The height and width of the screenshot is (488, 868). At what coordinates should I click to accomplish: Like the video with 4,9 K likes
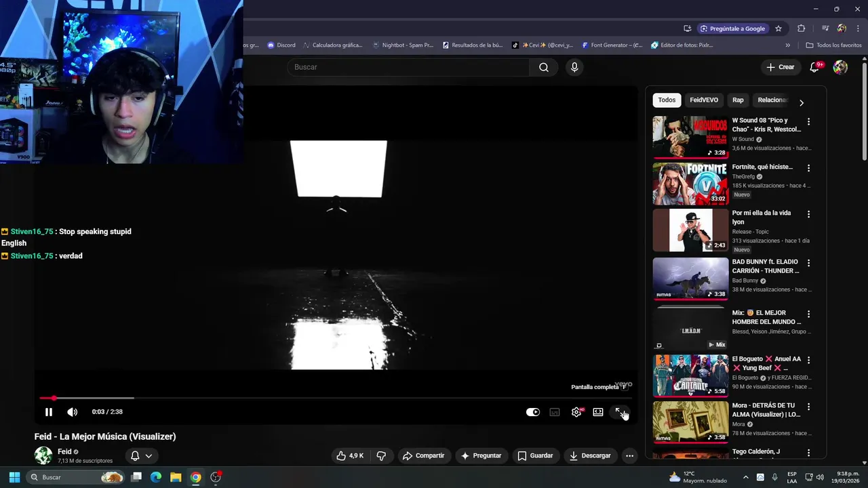click(x=350, y=455)
